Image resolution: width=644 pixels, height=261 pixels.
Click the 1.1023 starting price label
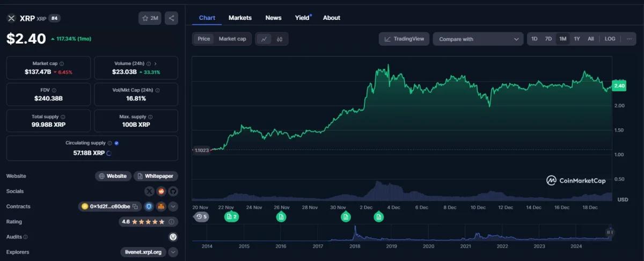[201, 151]
